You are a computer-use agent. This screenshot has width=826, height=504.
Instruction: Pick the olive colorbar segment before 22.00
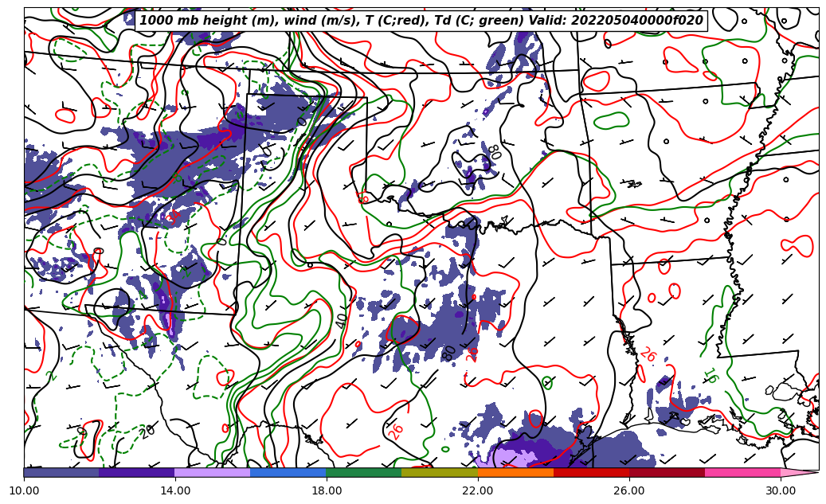440,472
